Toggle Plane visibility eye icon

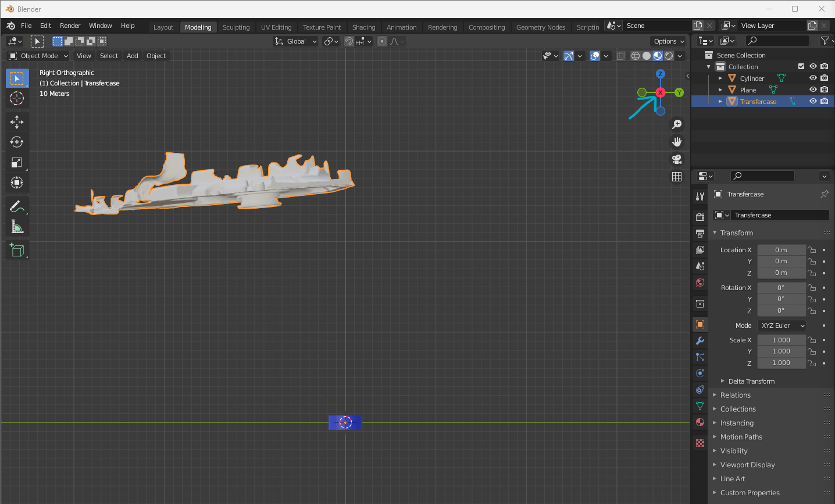click(x=813, y=90)
